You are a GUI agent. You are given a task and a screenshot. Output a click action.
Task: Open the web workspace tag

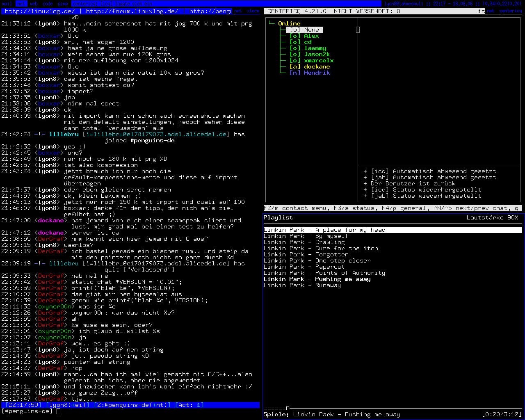[34, 4]
